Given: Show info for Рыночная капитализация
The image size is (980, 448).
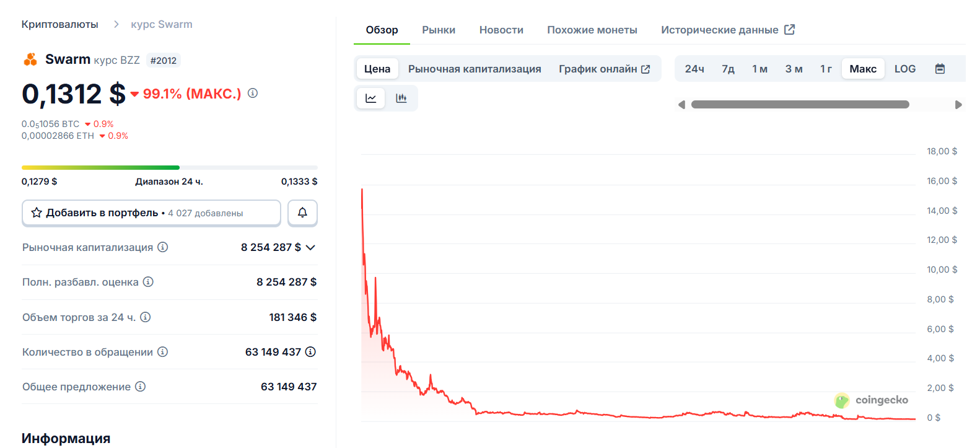Looking at the screenshot, I should click(163, 247).
